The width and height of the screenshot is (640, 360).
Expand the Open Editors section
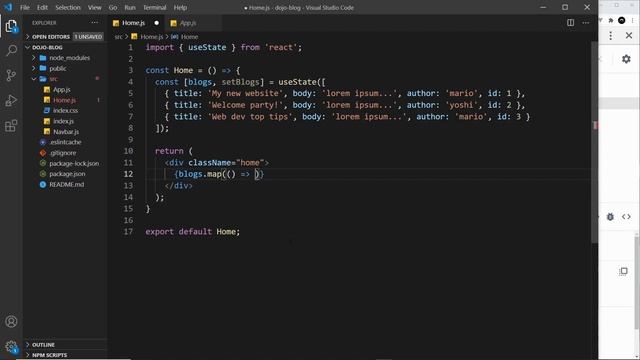tap(51, 37)
